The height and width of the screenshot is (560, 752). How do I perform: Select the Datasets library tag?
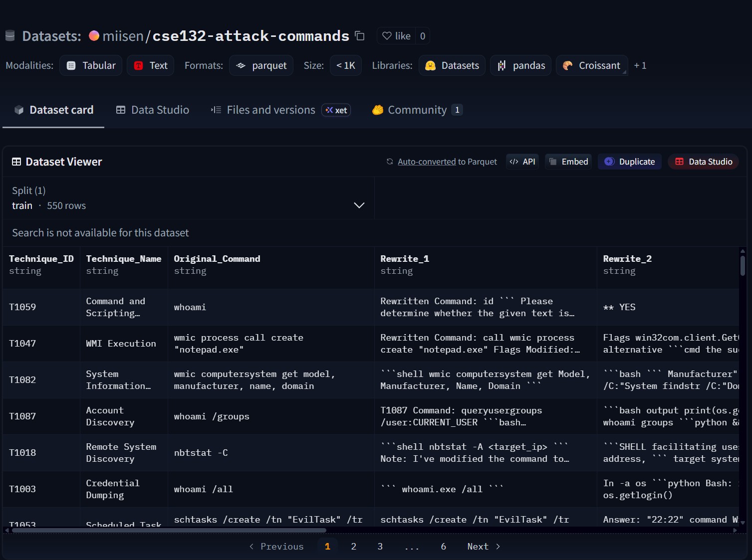(452, 65)
